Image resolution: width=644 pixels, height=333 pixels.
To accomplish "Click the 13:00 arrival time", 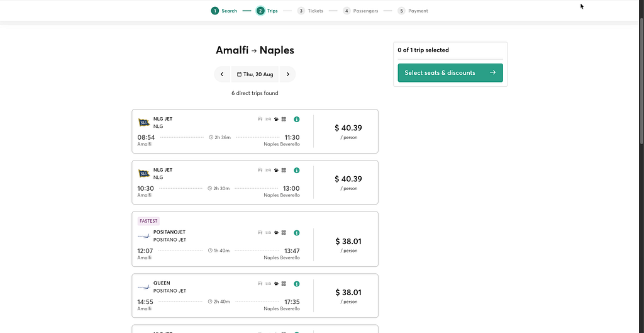I will pos(291,188).
